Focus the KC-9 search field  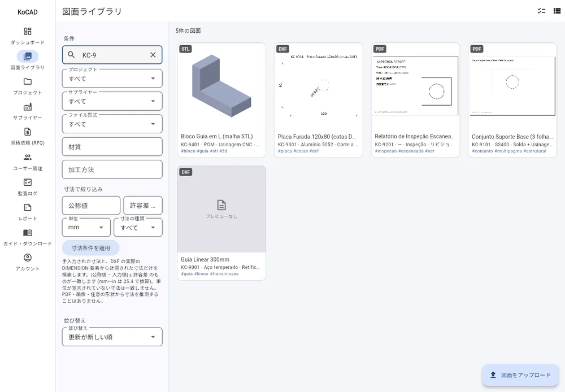click(x=112, y=55)
